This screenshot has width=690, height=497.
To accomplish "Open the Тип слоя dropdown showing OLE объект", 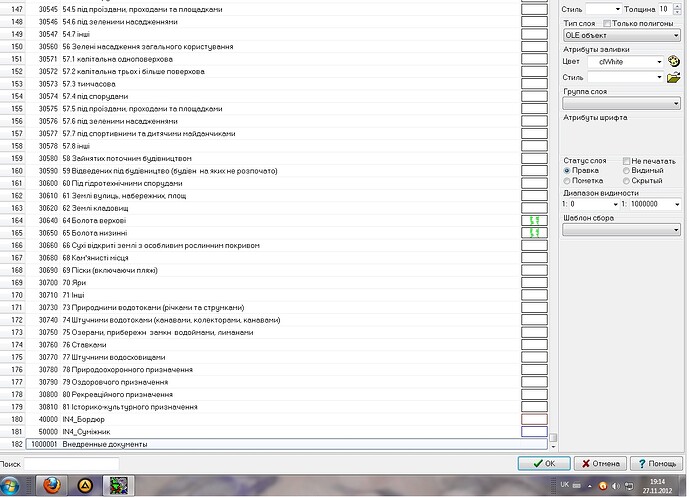I will (621, 35).
